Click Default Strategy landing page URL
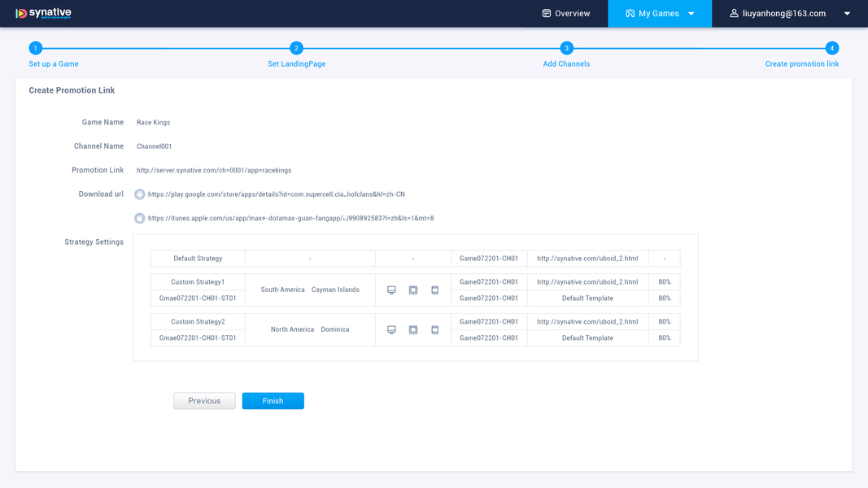The image size is (868, 488). click(587, 259)
